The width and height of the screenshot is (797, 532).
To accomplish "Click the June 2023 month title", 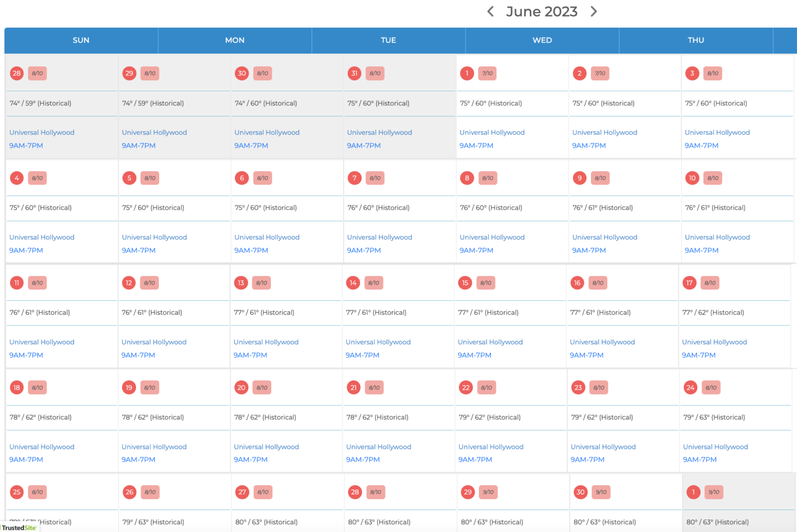I will pyautogui.click(x=542, y=11).
